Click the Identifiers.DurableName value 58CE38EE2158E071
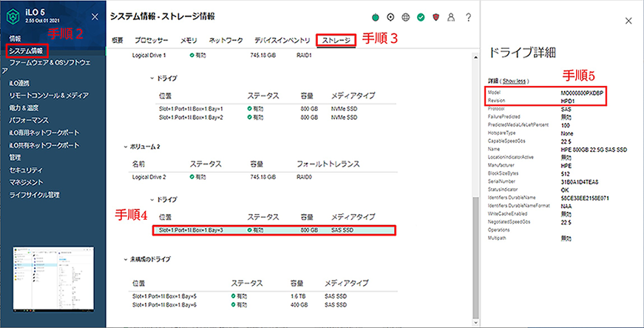Image resolution: width=644 pixels, height=328 pixels. click(585, 198)
